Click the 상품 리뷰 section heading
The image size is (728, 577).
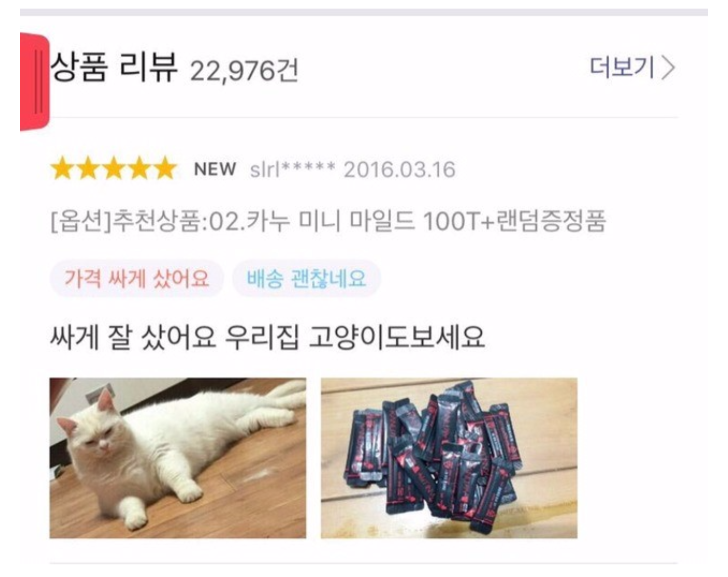114,67
